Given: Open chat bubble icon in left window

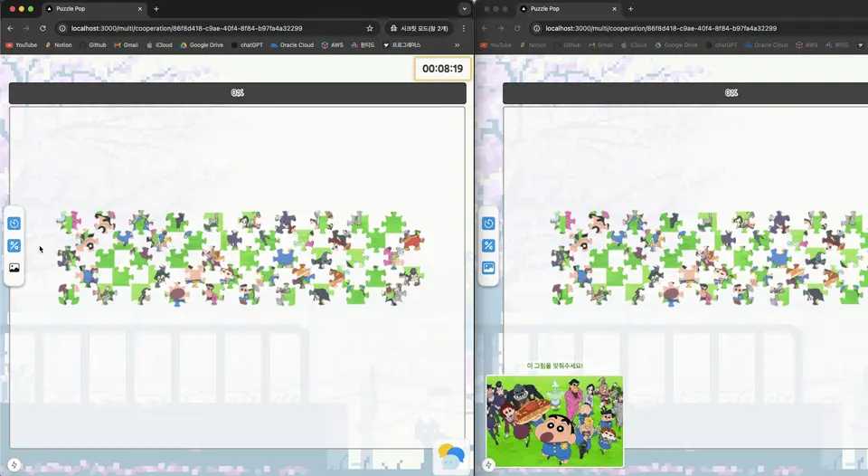Looking at the screenshot, I should [451, 456].
